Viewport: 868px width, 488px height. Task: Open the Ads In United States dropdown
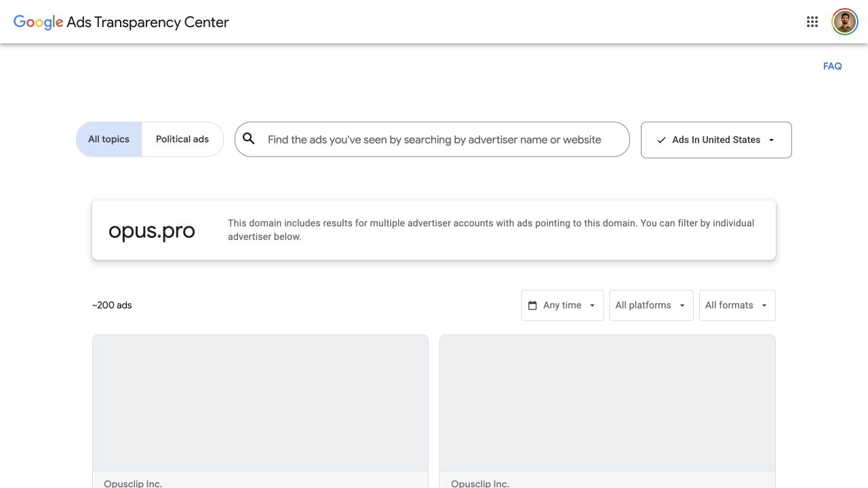(x=716, y=140)
